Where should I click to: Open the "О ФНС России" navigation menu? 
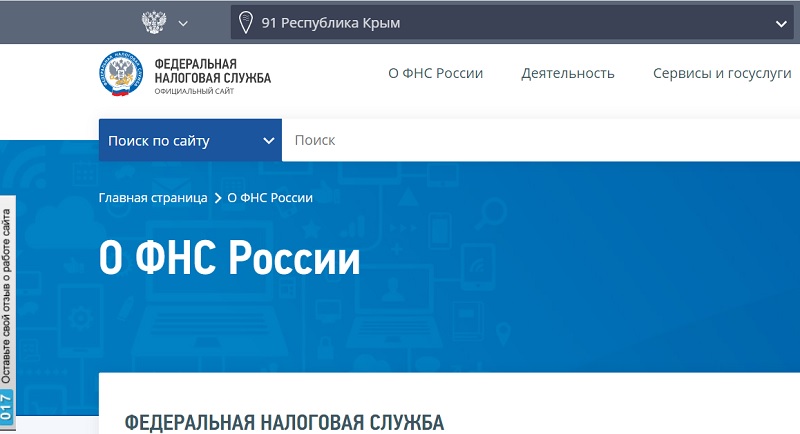tap(435, 73)
